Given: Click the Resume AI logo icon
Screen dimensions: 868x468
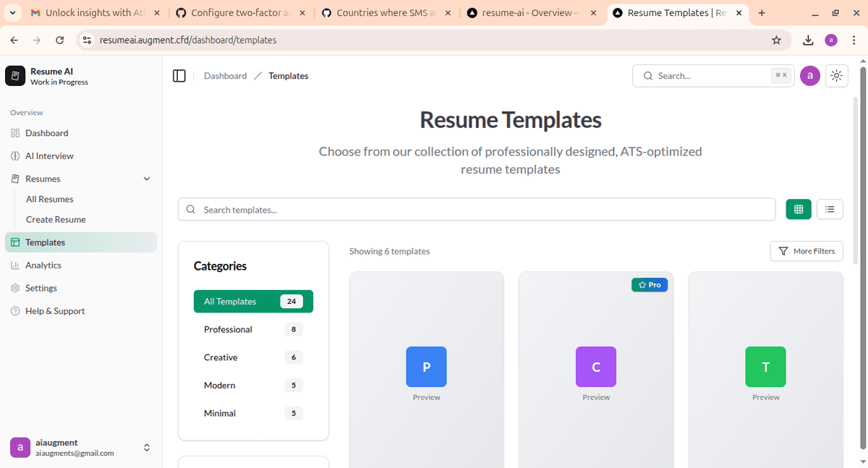Looking at the screenshot, I should (x=15, y=76).
